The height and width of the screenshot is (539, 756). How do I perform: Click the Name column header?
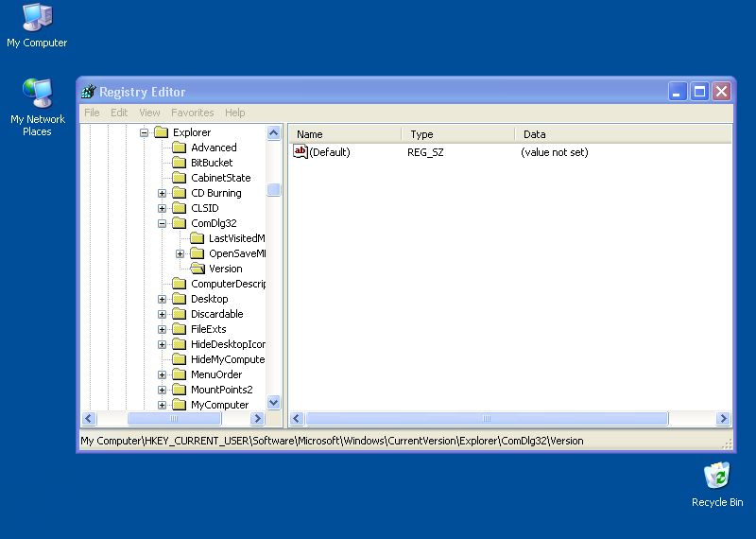point(345,134)
